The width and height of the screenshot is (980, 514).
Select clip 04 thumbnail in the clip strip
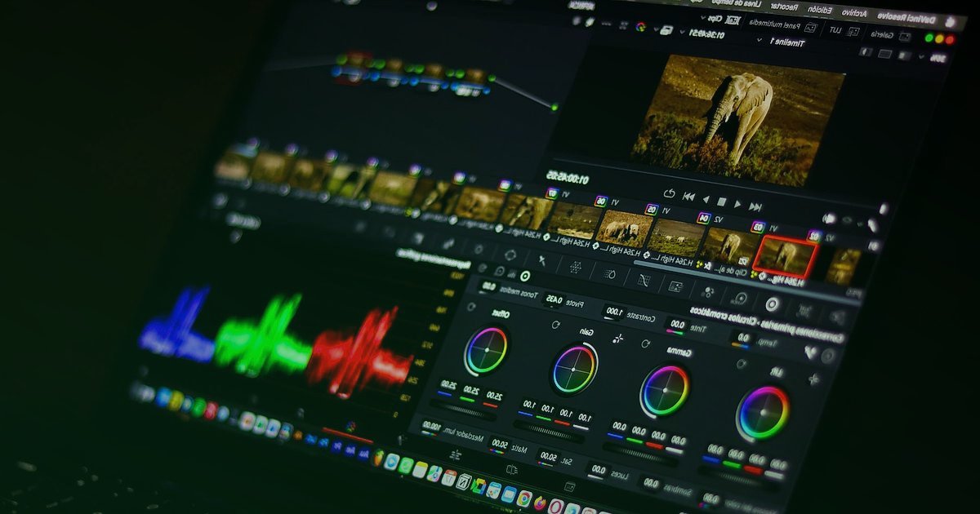676,236
